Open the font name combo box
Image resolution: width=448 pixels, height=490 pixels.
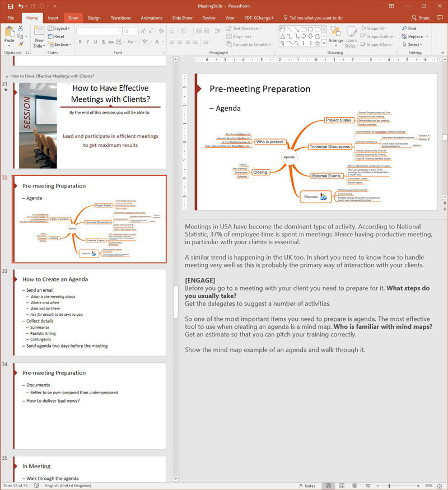pyautogui.click(x=99, y=31)
